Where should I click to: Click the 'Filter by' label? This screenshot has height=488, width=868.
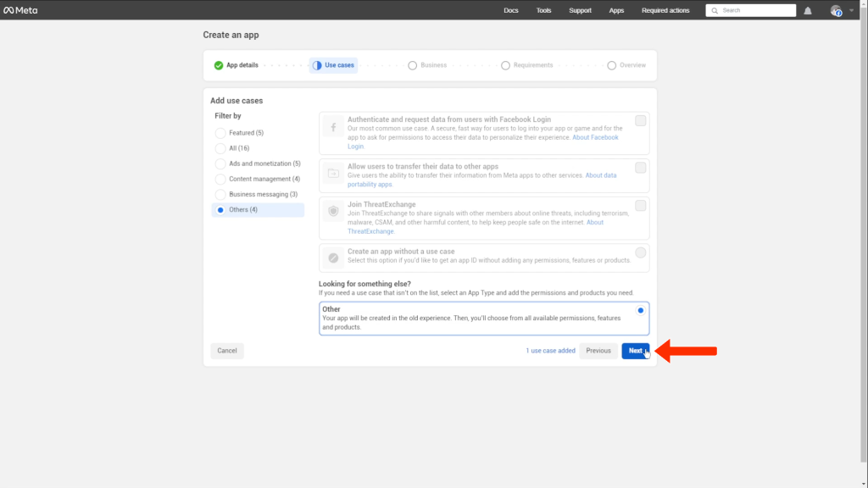[x=228, y=116]
